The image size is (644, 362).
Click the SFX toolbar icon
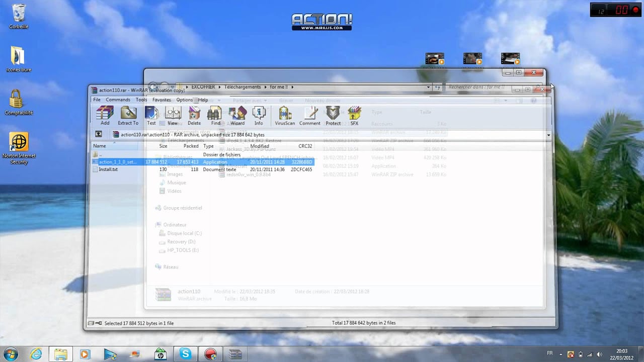355,116
